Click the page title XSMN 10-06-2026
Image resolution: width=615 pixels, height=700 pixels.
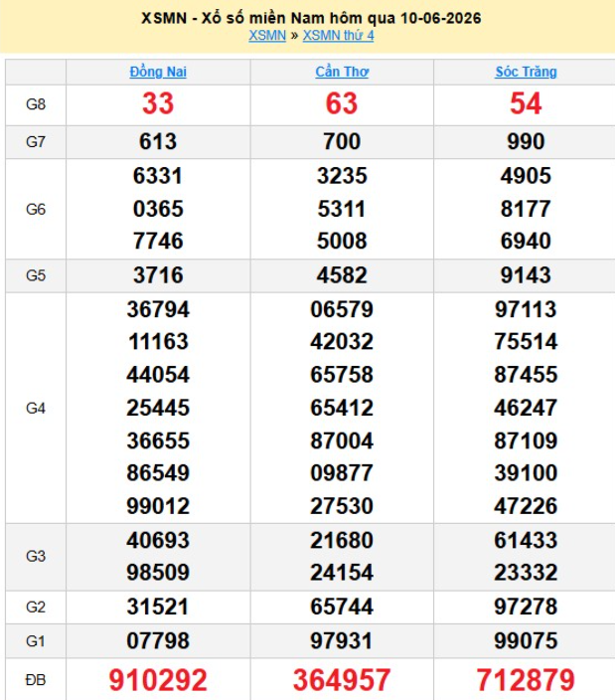tap(311, 18)
